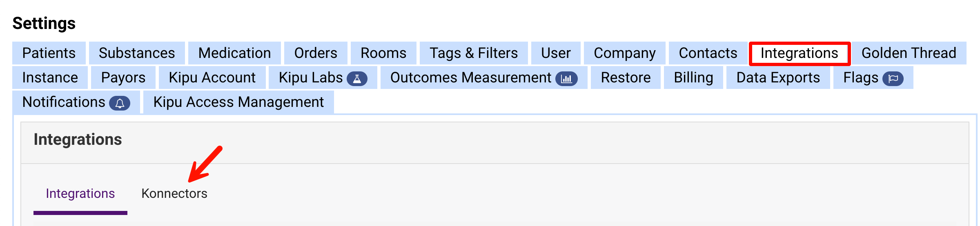Go to the Medication settings tab
The image size is (980, 226).
coord(234,53)
